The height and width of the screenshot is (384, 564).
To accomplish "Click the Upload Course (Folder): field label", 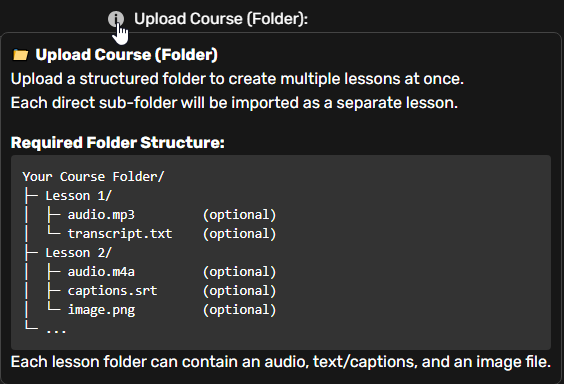I will pyautogui.click(x=221, y=19).
